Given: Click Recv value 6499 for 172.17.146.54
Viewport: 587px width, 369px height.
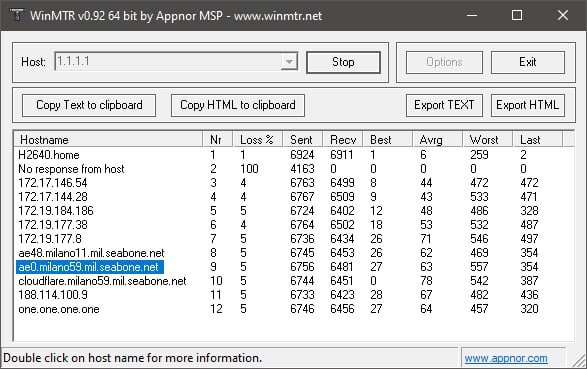Looking at the screenshot, I should pos(342,183).
